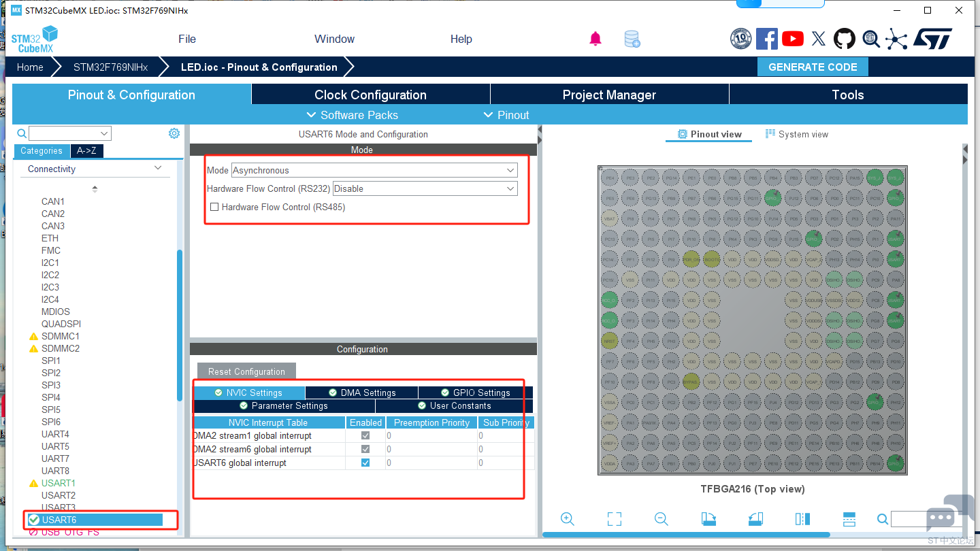980x551 pixels.
Task: Click the Reset Configuration button
Action: [x=246, y=371]
